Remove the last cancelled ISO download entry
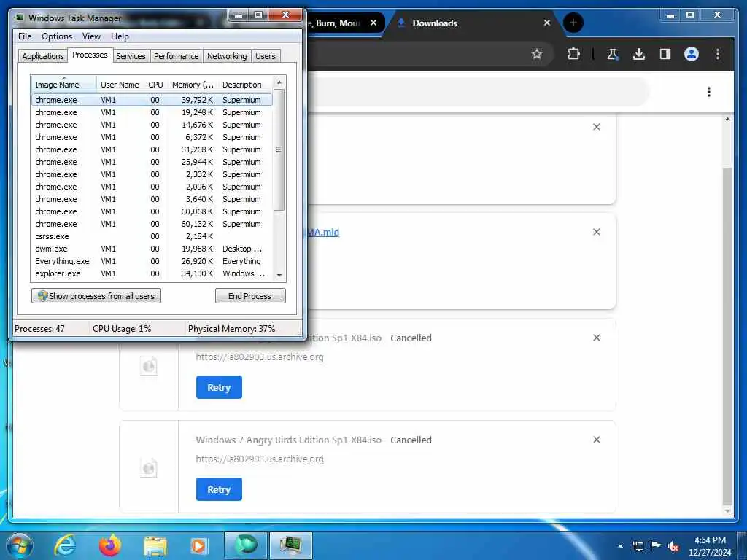The image size is (747, 560). (x=597, y=440)
